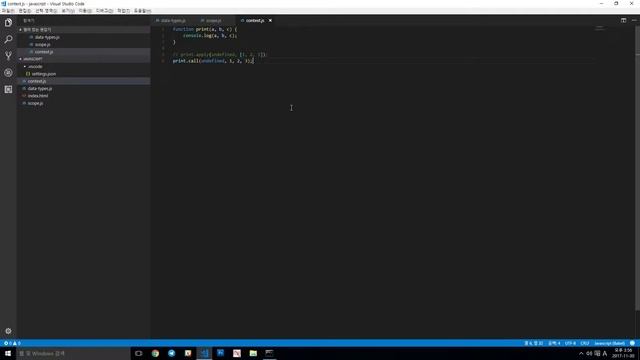Click the VS Code icon in title bar
The height and width of the screenshot is (360, 640).
(4, 4)
